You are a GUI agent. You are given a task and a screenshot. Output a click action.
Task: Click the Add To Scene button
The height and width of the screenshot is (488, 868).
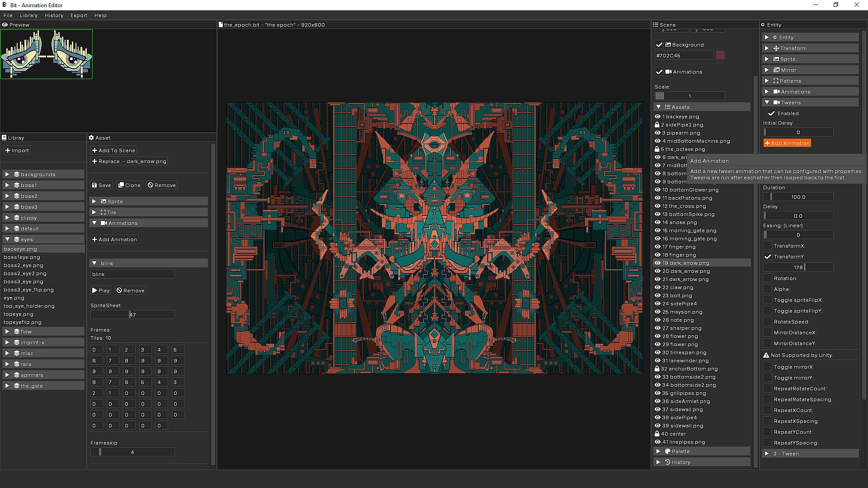pos(113,150)
